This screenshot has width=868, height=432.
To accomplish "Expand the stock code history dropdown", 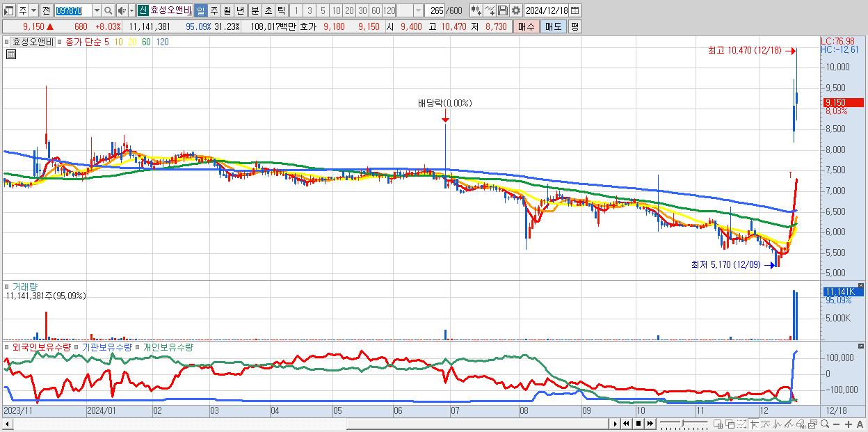I will [x=97, y=10].
